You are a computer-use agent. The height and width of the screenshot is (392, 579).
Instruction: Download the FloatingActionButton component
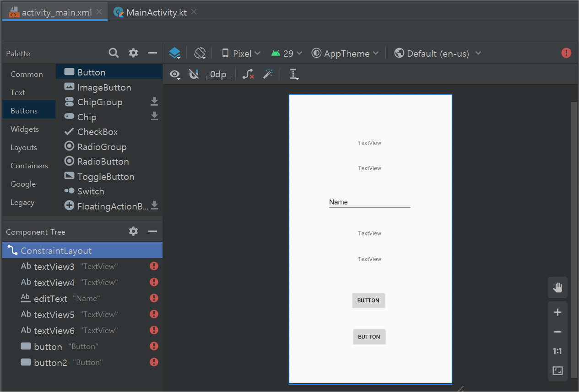(x=155, y=205)
